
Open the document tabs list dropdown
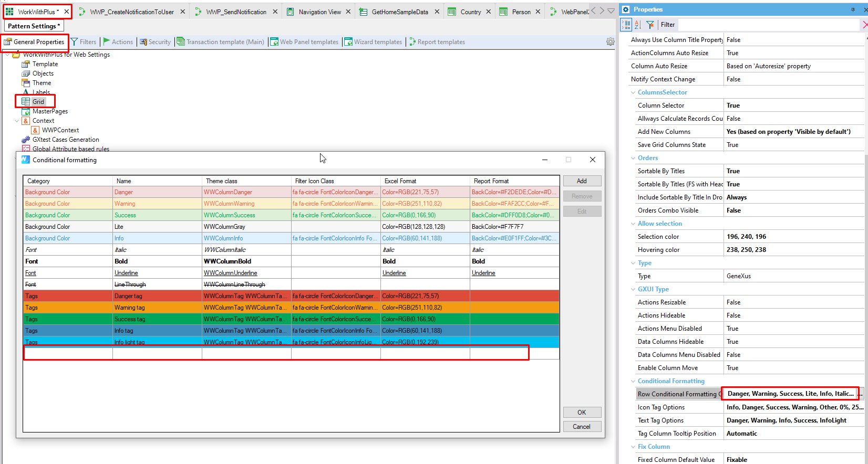coord(611,10)
